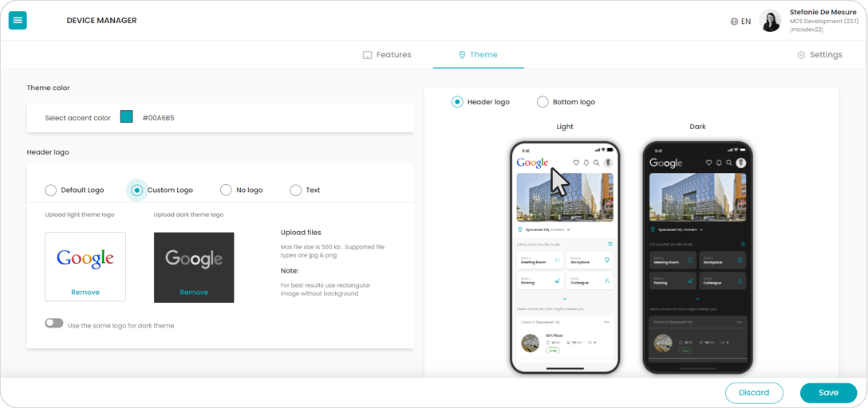Tap the search icon in Dark preview
Viewport: 868px width, 408px height.
point(729,163)
